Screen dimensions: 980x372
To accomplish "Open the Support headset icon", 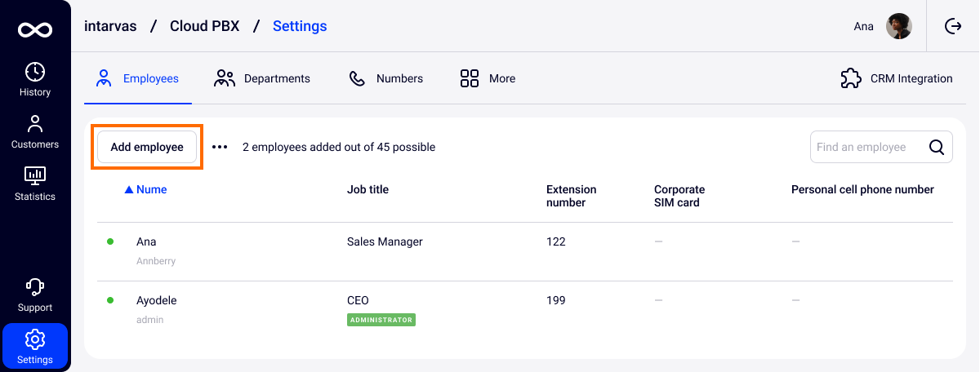I will [x=35, y=295].
